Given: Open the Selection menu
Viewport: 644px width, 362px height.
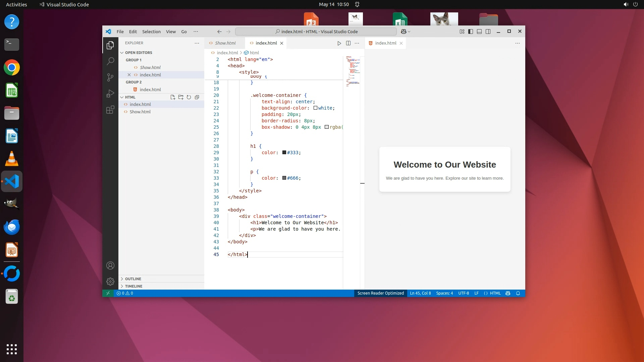Looking at the screenshot, I should (151, 32).
